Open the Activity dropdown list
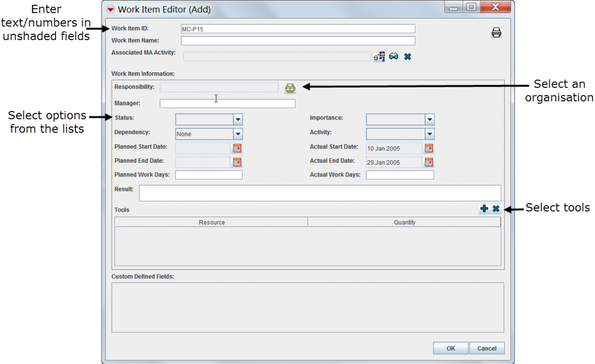595x364 pixels. [429, 134]
